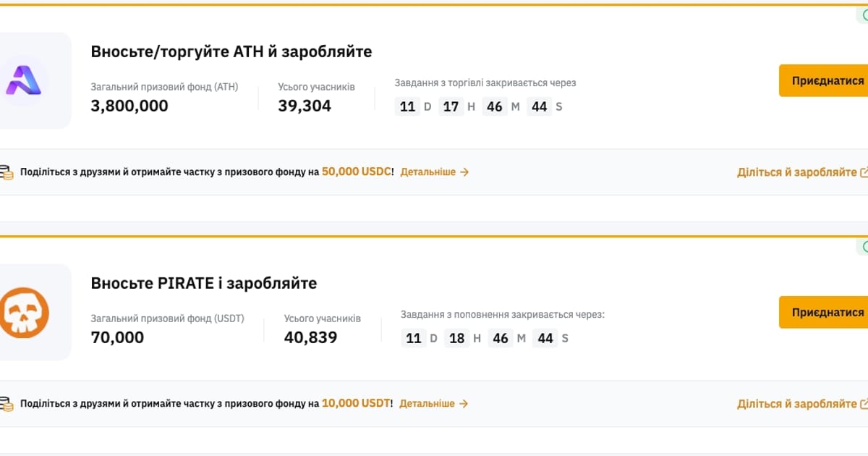Click the ATH days counter showing 11
868x456 pixels.
[407, 106]
